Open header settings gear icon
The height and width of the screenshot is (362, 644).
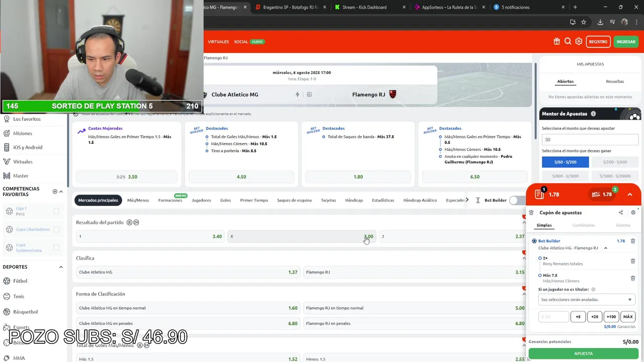579,42
